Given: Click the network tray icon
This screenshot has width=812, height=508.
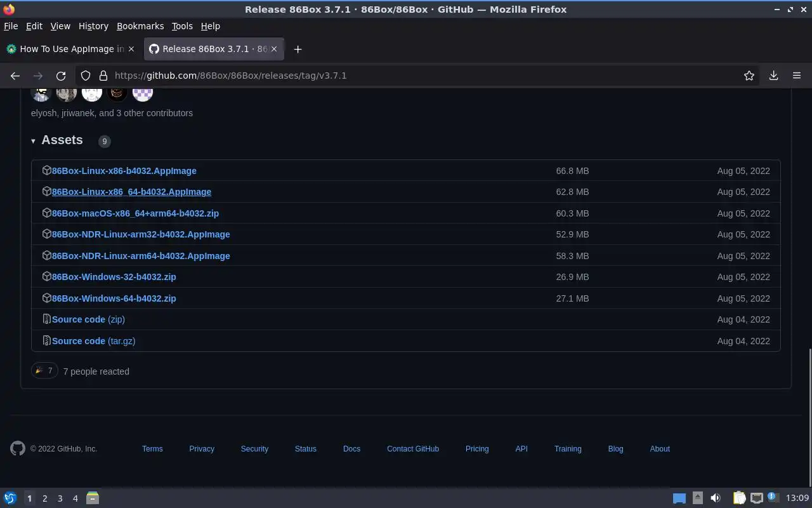Looking at the screenshot, I should pyautogui.click(x=757, y=498).
